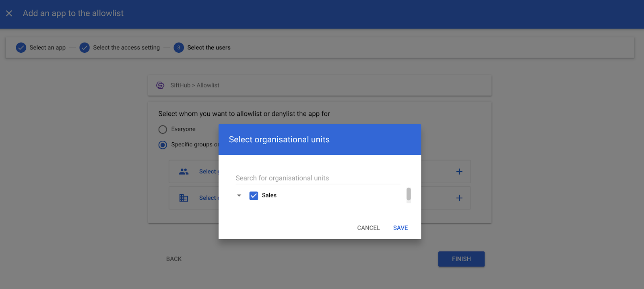Screen dimensions: 644x289
Task: Click the organisational units building icon
Action: 184,198
